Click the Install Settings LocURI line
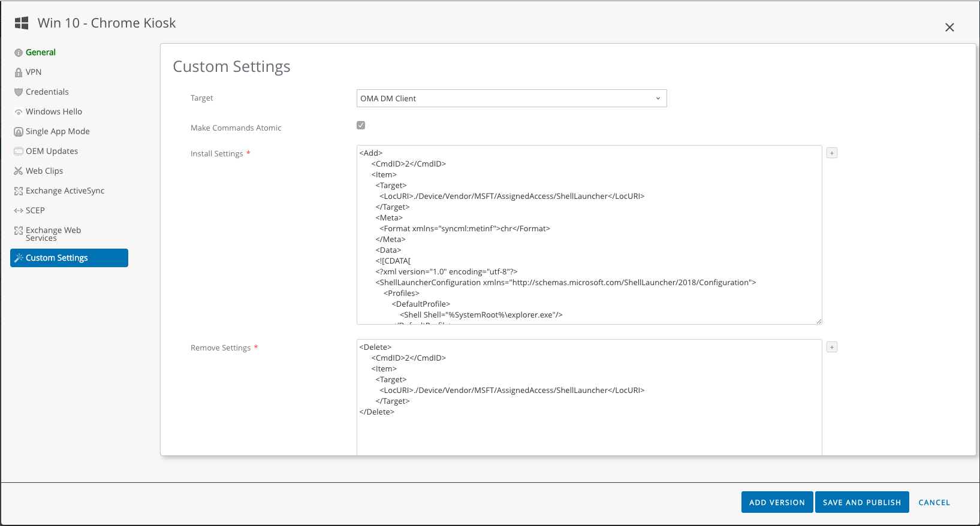This screenshot has height=526, width=980. tap(512, 197)
